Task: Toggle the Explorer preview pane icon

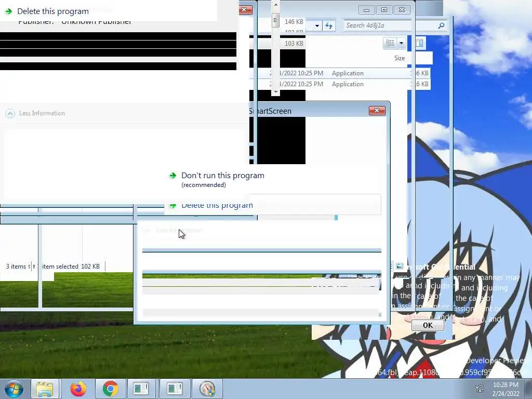Action: [419, 43]
